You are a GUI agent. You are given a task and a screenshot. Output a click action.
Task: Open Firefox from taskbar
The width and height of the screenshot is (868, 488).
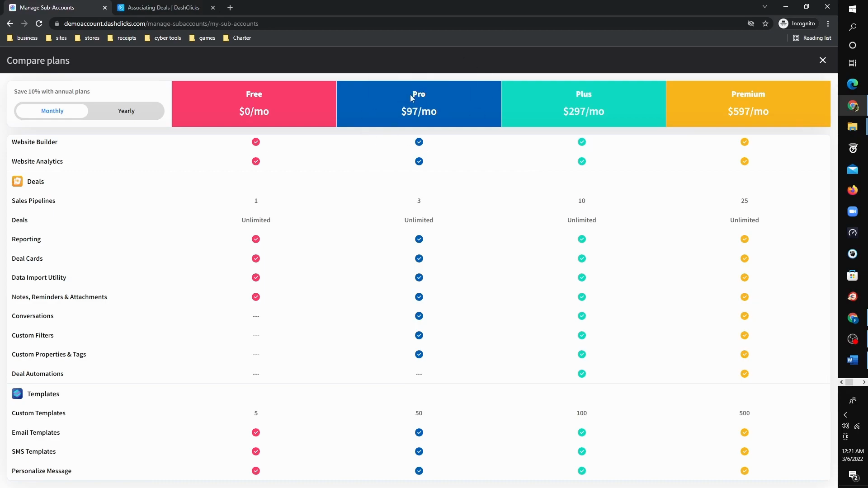tap(853, 190)
